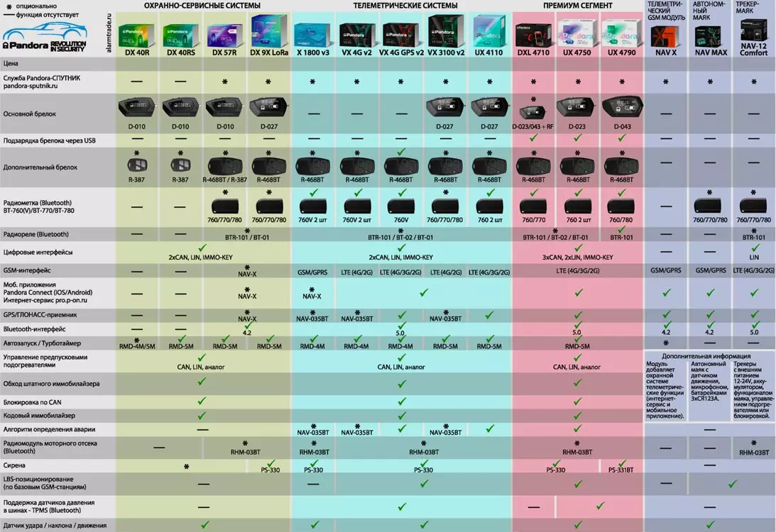Click the 'Кодовый иммобилайзер' row label
The image size is (776, 532).
39,416
